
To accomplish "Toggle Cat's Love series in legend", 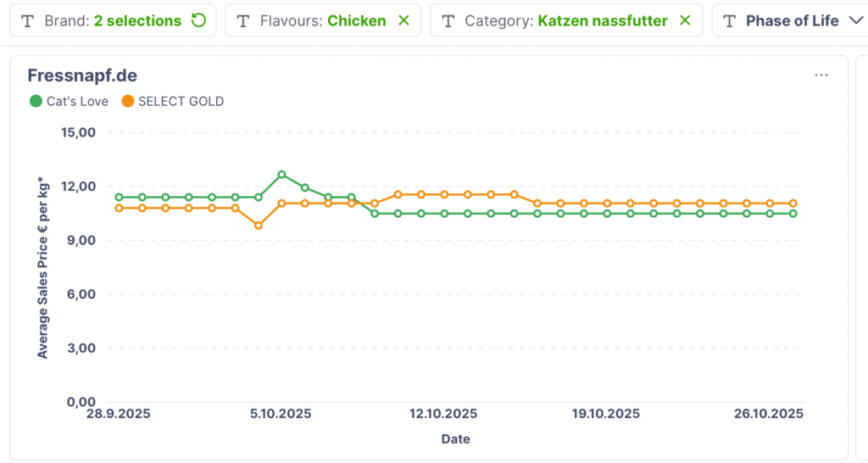I will 77,101.
